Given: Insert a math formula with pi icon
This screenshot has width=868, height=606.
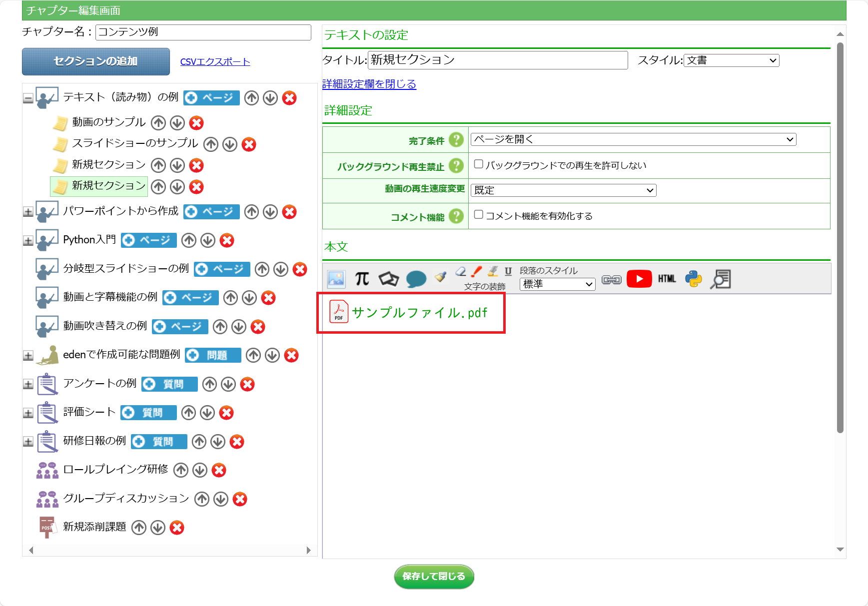Looking at the screenshot, I should [x=362, y=279].
